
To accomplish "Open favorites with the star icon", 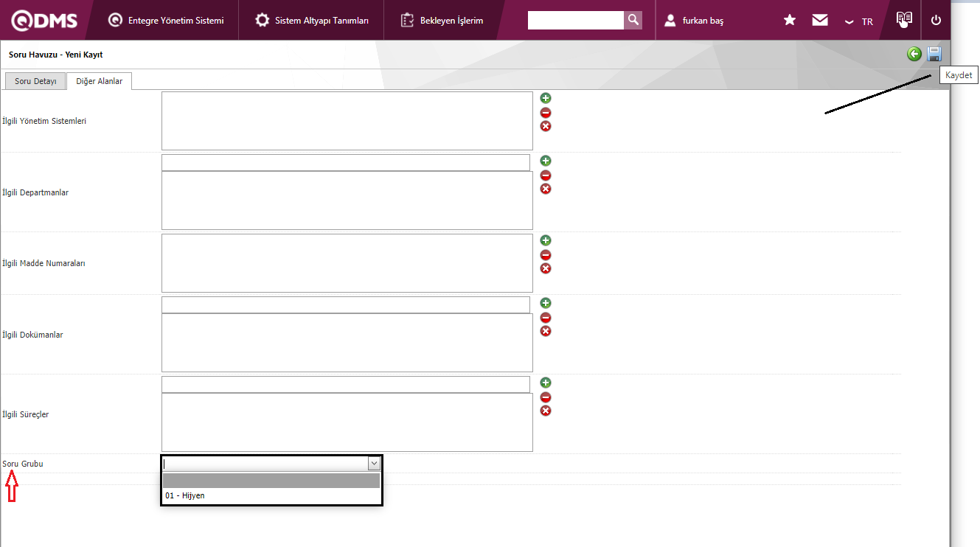I will [790, 21].
